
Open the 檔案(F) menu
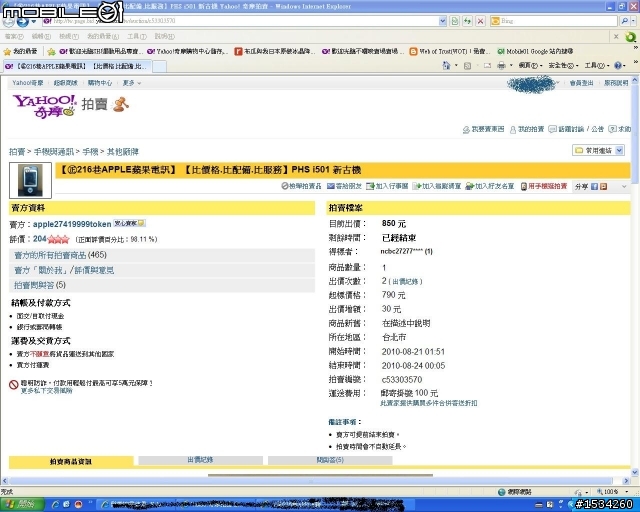click(x=14, y=36)
